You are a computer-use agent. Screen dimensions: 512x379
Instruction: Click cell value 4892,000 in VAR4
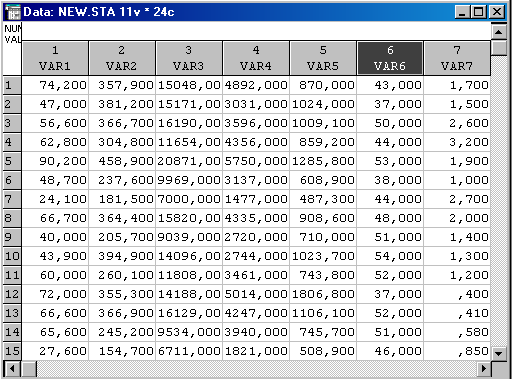256,85
